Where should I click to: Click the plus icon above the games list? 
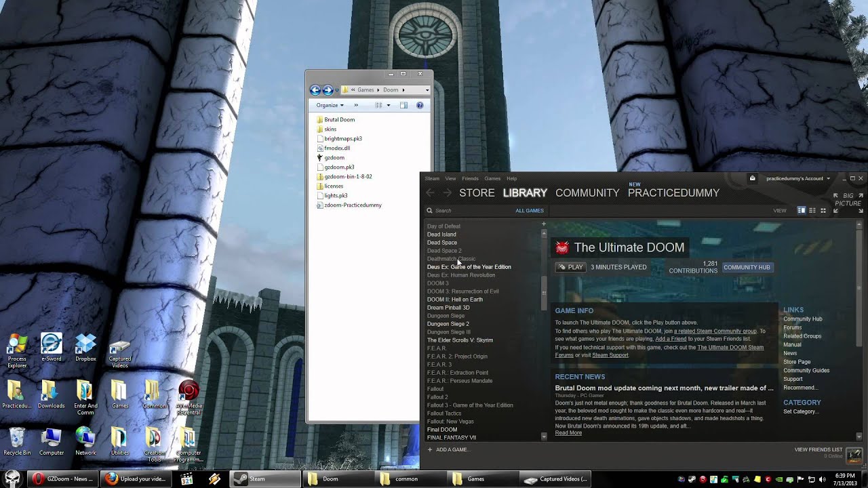[543, 224]
